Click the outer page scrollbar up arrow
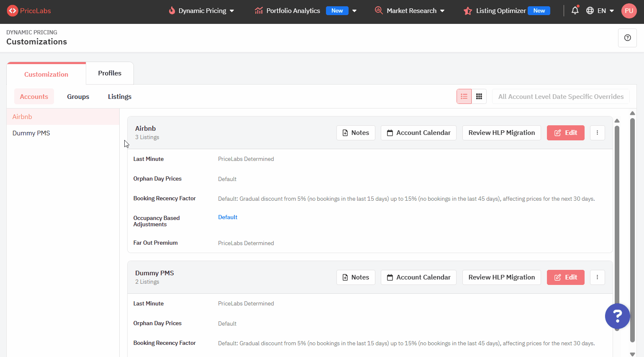644x357 pixels. click(x=632, y=113)
